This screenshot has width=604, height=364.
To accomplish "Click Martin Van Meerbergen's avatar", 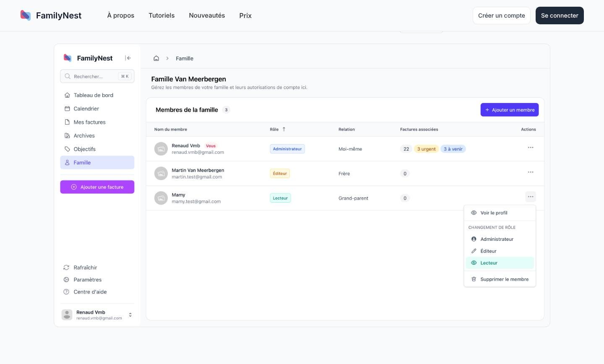I will point(161,173).
